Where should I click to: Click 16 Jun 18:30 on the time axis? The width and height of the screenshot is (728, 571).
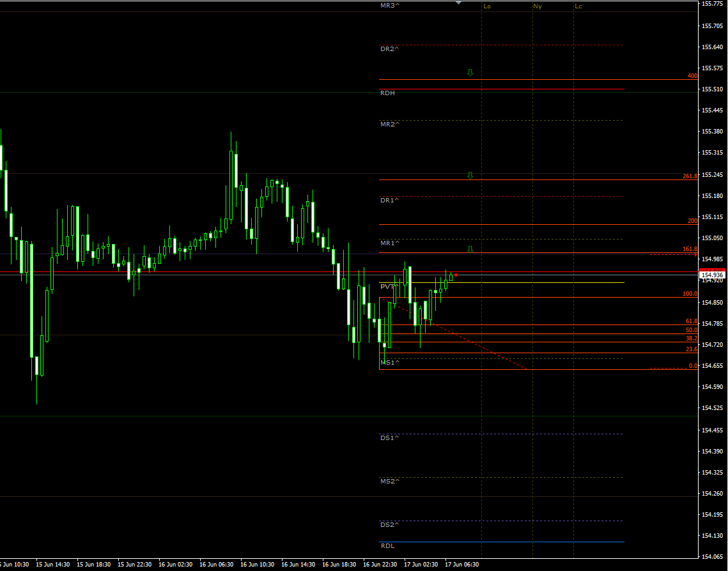(339, 565)
